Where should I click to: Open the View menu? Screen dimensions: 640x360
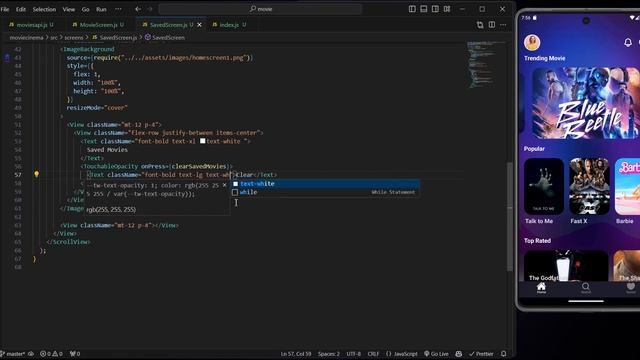pyautogui.click(x=69, y=9)
